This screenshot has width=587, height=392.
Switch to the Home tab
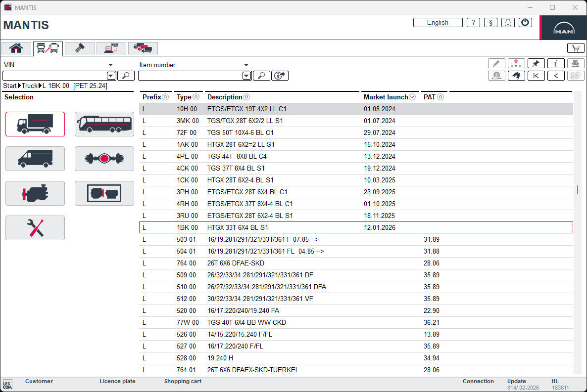click(16, 48)
